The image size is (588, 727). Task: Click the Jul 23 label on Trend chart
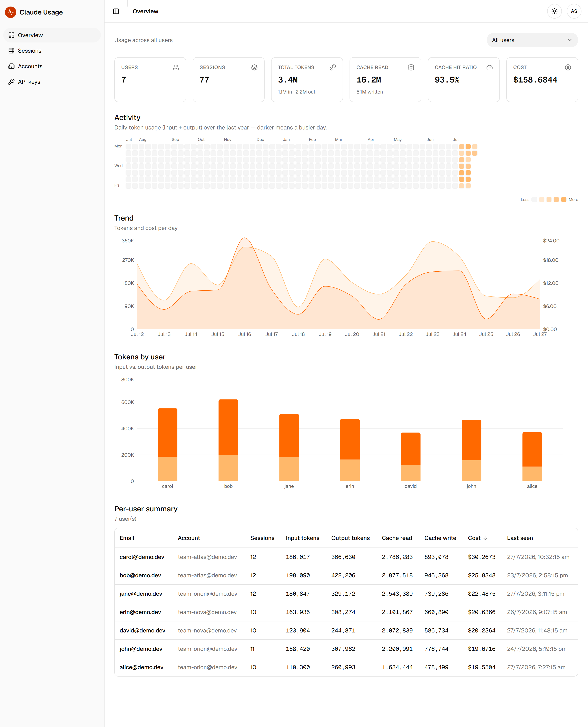(x=432, y=334)
